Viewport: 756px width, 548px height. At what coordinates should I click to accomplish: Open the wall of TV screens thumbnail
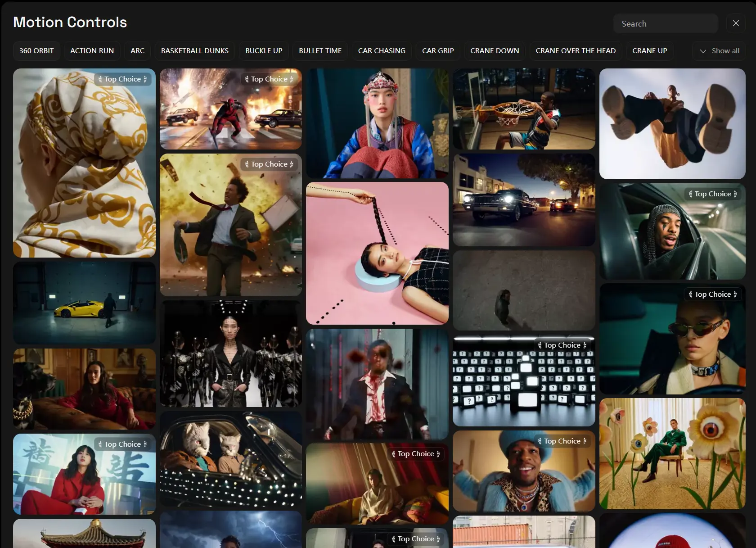point(524,381)
